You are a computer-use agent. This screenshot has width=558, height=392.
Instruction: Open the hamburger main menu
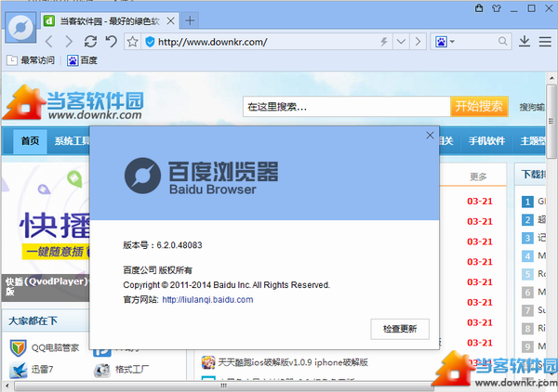point(545,42)
